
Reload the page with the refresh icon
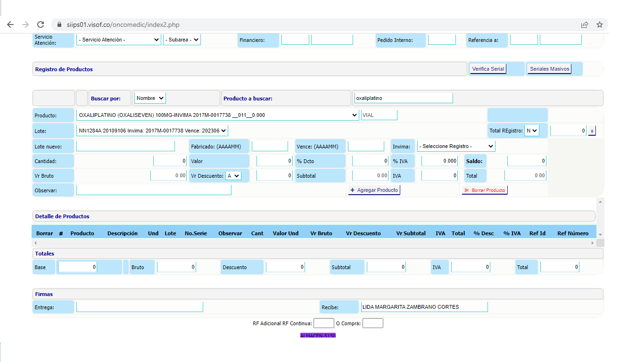(41, 25)
